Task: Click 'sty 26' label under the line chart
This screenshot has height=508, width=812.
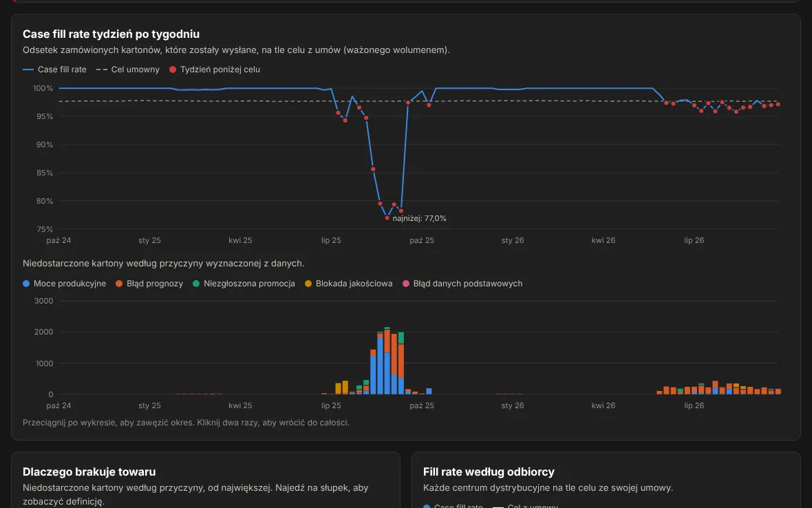Action: click(513, 240)
